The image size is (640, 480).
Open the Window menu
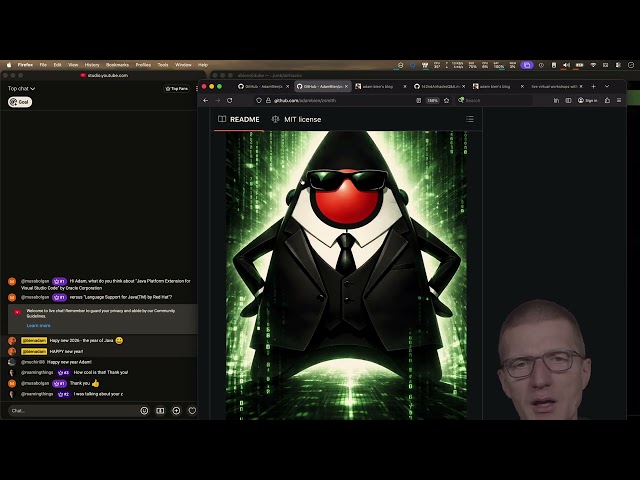pyautogui.click(x=183, y=65)
